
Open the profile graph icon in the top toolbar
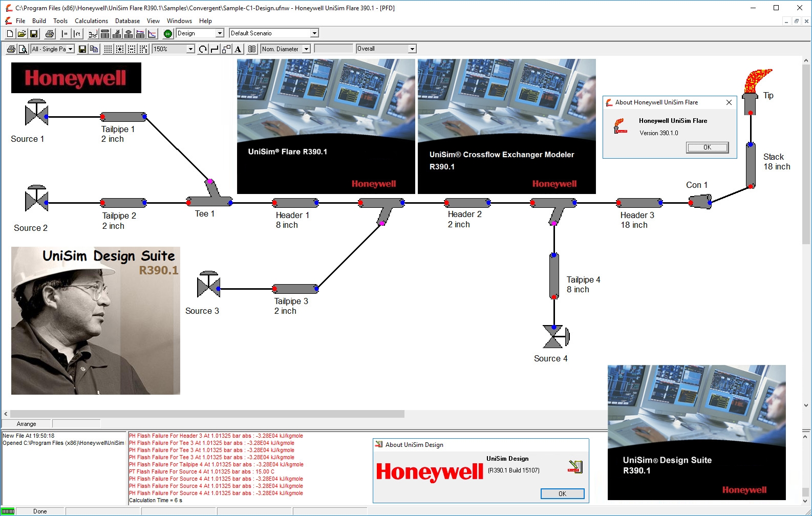pyautogui.click(x=152, y=34)
